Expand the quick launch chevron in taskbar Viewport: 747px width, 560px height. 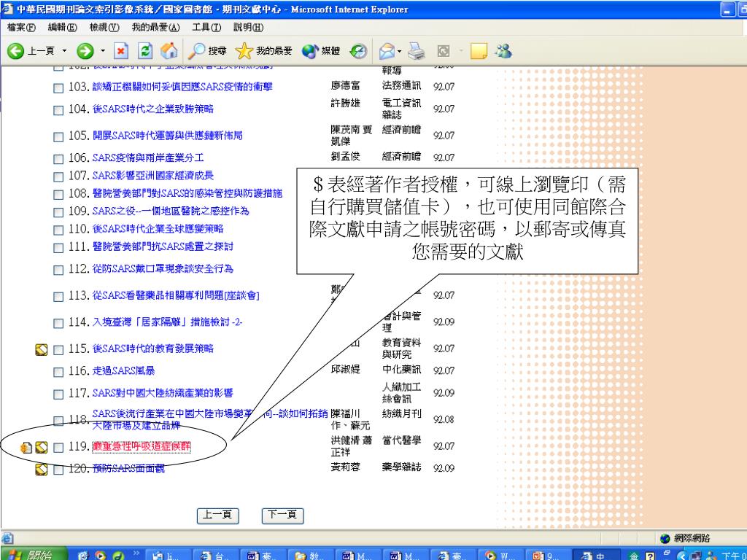136,553
